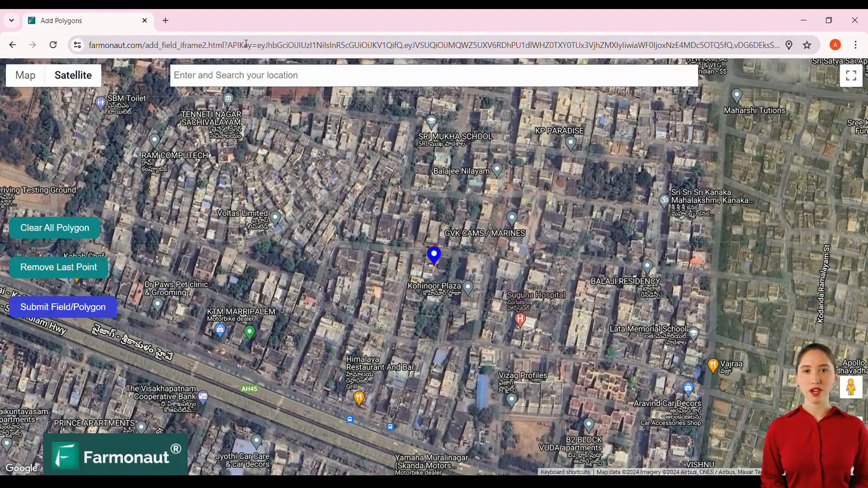Switch to Map view tab
Image resolution: width=868 pixels, height=488 pixels.
24,75
